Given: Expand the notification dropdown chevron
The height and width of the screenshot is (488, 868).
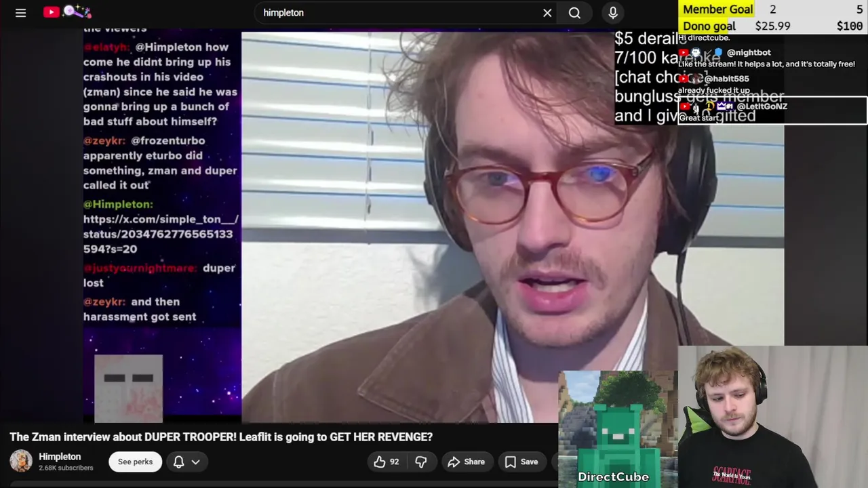Looking at the screenshot, I should tap(195, 462).
